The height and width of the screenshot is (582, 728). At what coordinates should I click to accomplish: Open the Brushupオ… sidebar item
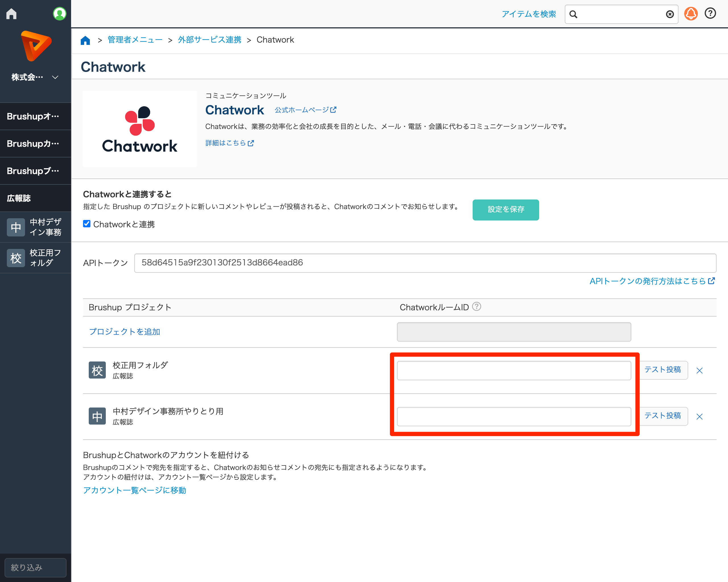(x=36, y=117)
